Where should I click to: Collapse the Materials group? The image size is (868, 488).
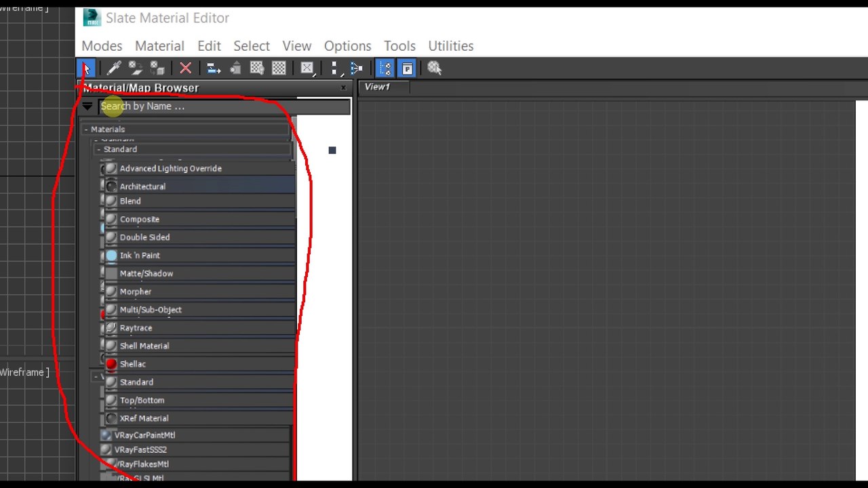(185, 129)
